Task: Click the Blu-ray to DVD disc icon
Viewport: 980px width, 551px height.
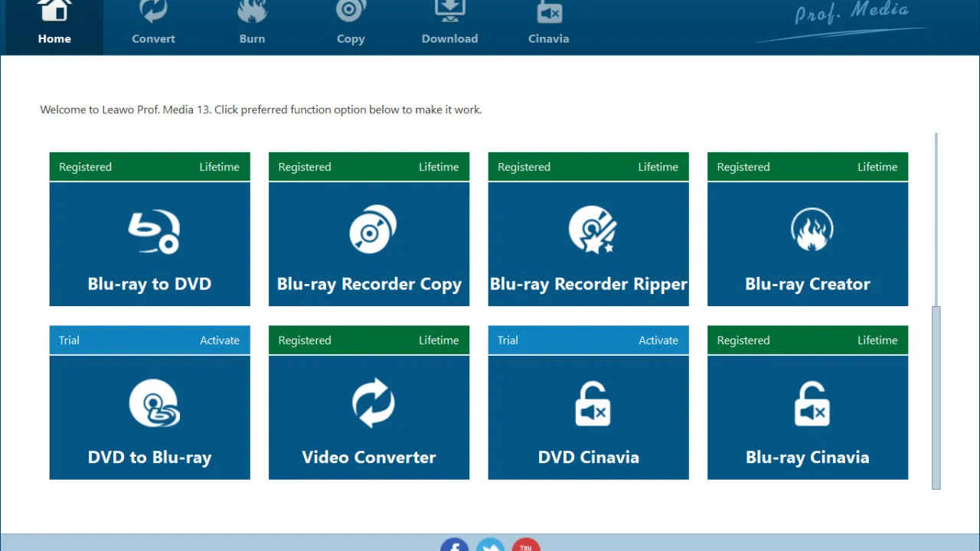Action: click(153, 231)
